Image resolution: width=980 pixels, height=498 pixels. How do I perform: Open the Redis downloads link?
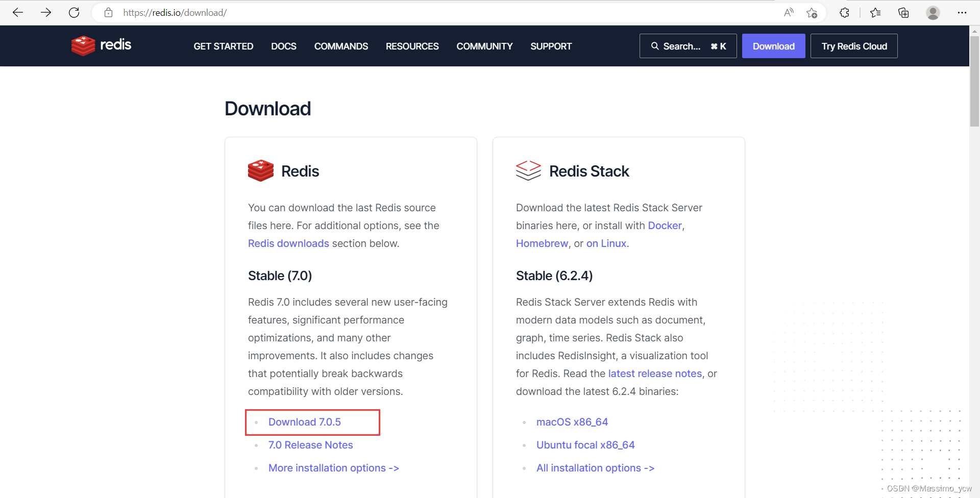(288, 243)
